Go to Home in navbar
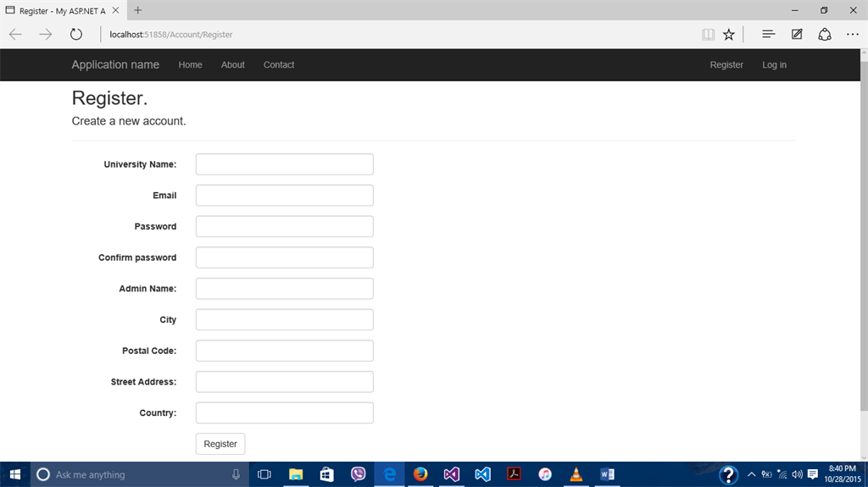The width and height of the screenshot is (868, 487). pos(190,64)
